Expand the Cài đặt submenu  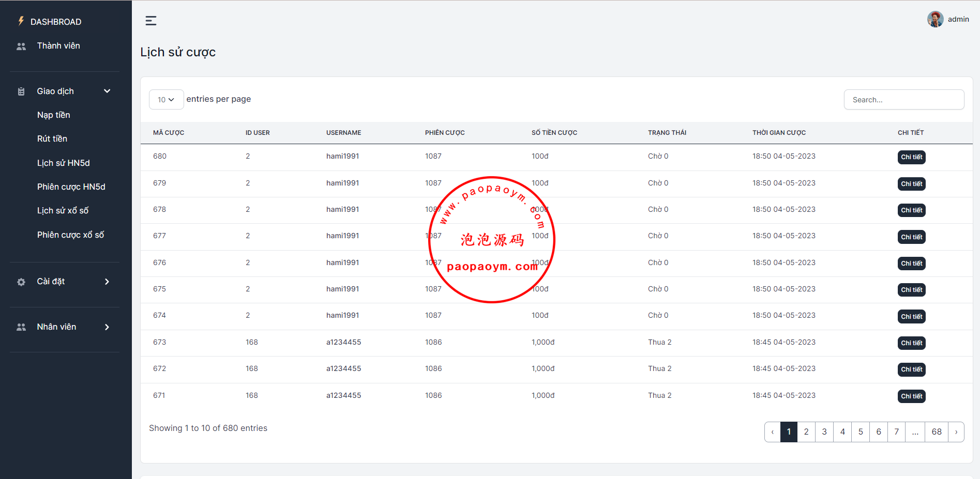coord(107,282)
